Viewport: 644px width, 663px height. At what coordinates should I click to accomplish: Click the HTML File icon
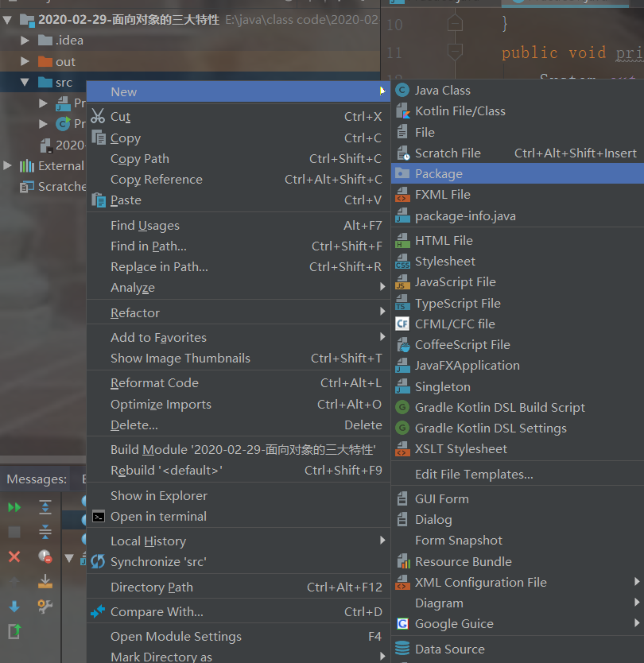(402, 241)
